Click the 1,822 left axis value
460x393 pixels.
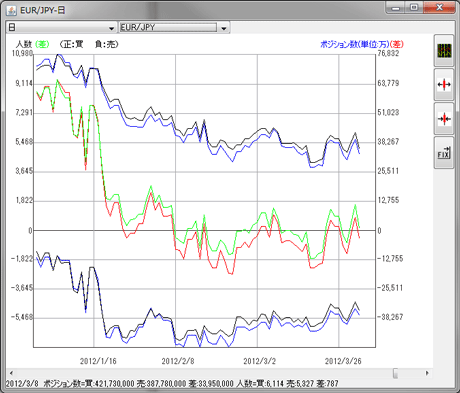point(24,200)
